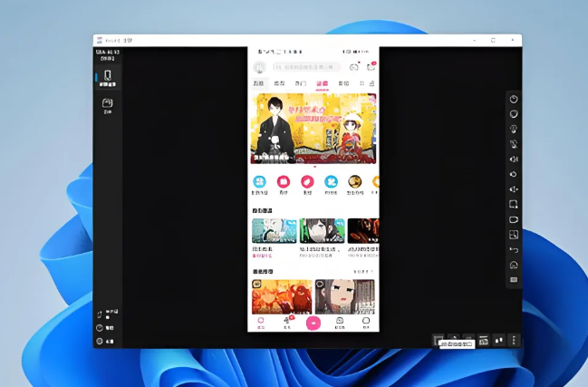Open the second icon below phone in left sidebar
This screenshot has height=387, width=588.
(x=107, y=106)
